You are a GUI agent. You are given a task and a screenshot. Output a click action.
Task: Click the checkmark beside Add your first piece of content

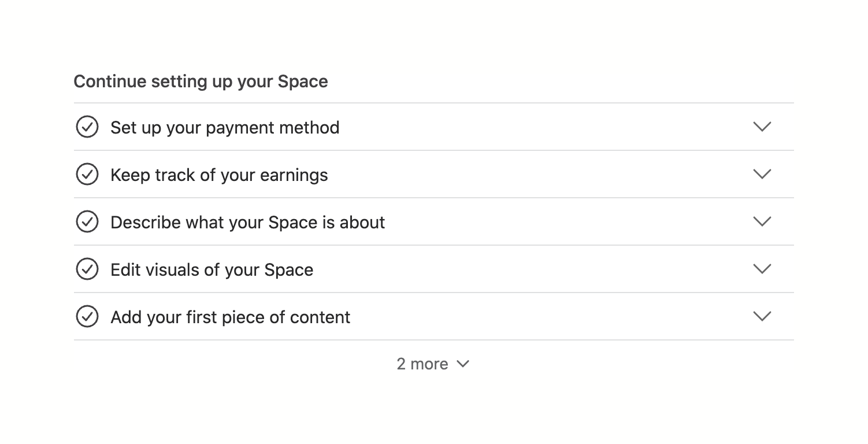pos(87,317)
